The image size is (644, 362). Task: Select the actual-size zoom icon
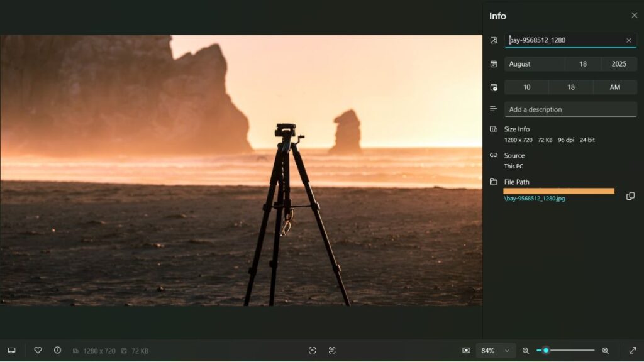332,350
